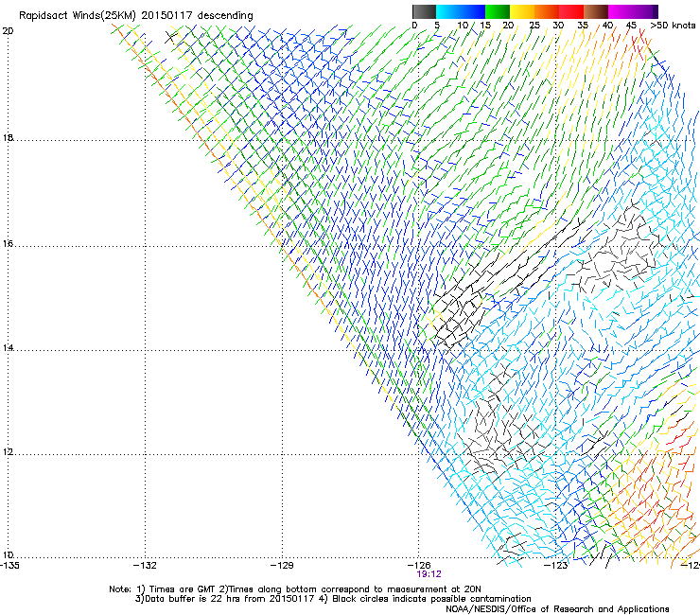700x615 pixels.
Task: Click the legend label 45
Action: point(631,26)
